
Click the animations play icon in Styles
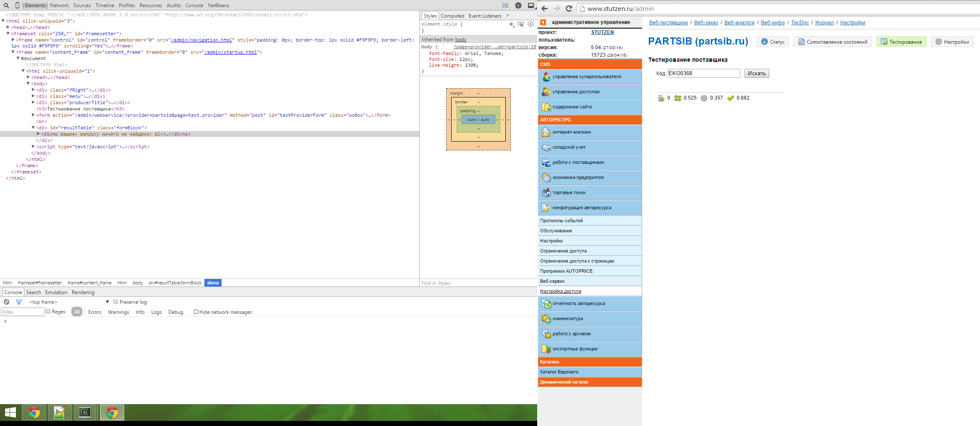tap(531, 24)
